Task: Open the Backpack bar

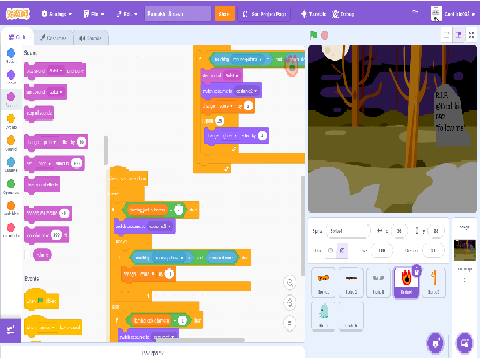Action: [x=153, y=353]
